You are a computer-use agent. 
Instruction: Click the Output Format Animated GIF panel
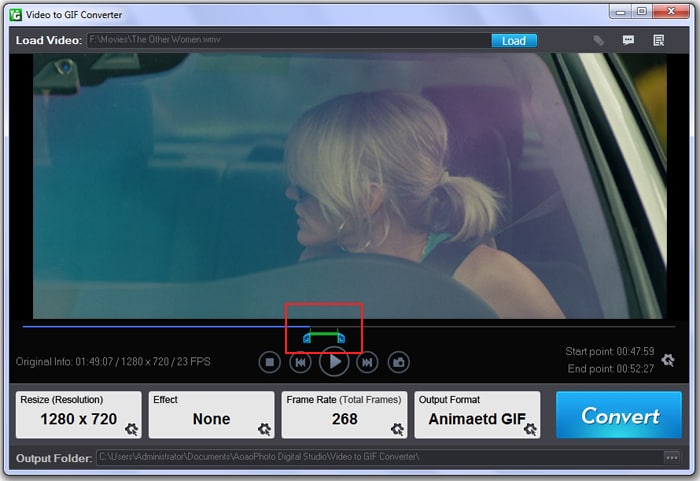point(477,415)
